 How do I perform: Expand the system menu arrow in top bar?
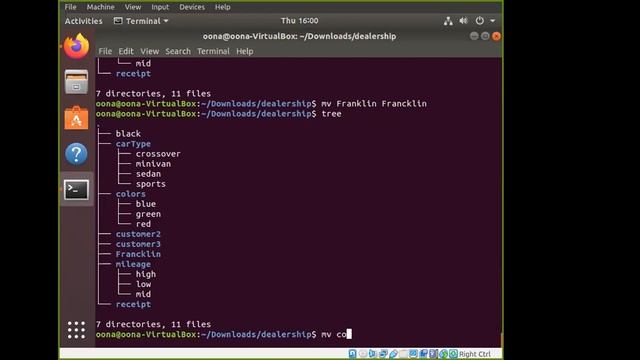click(493, 21)
